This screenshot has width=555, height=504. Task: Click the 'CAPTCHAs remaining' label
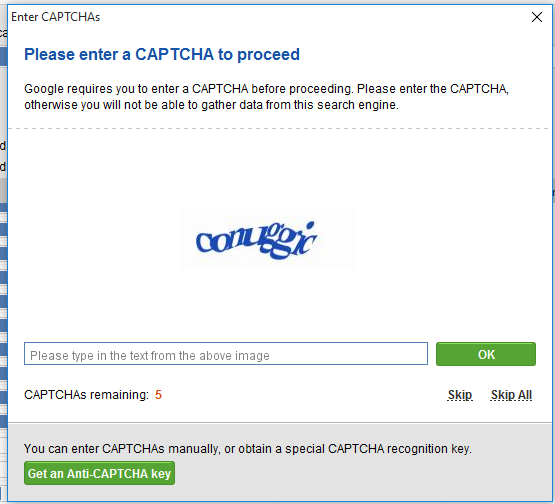coord(86,395)
